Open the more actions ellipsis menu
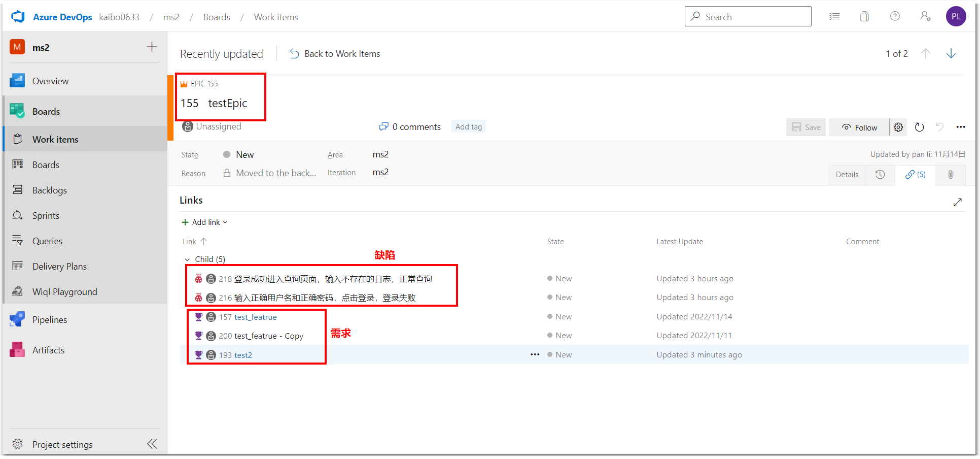980x459 pixels. (961, 127)
